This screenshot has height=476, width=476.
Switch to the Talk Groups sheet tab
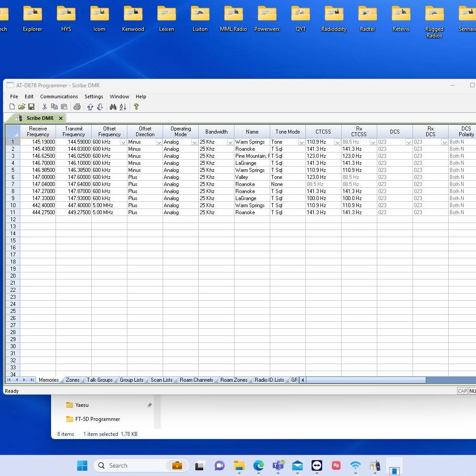pyautogui.click(x=100, y=380)
